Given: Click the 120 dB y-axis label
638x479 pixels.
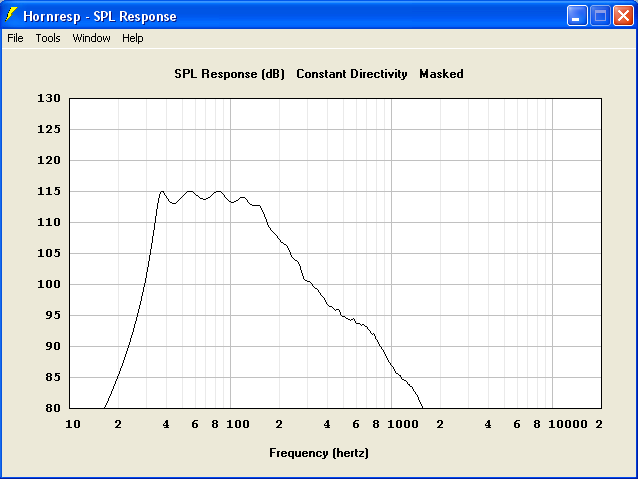Looking at the screenshot, I should click(49, 160).
